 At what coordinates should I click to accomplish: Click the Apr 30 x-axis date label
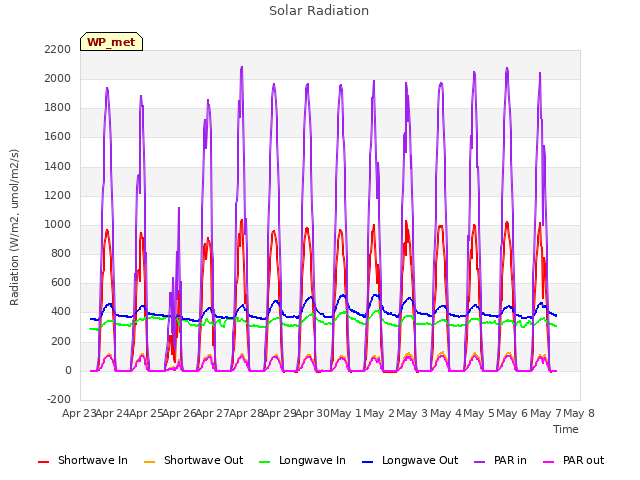pos(312,413)
